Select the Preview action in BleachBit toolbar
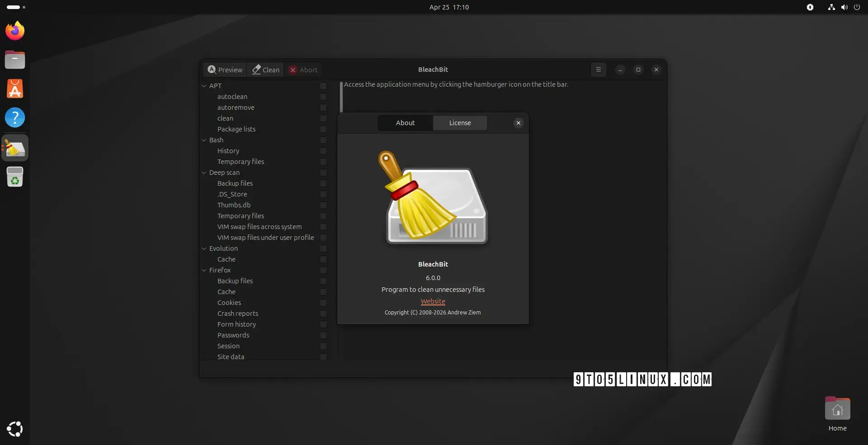 point(225,70)
